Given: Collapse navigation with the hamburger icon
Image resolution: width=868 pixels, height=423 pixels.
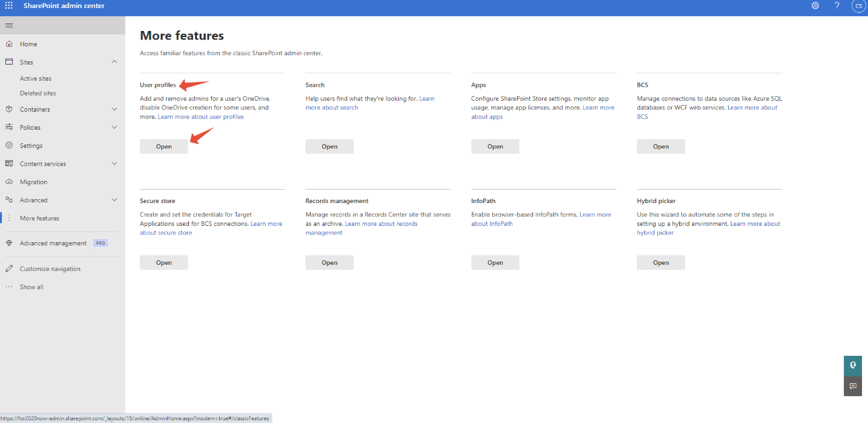Looking at the screenshot, I should click(9, 25).
